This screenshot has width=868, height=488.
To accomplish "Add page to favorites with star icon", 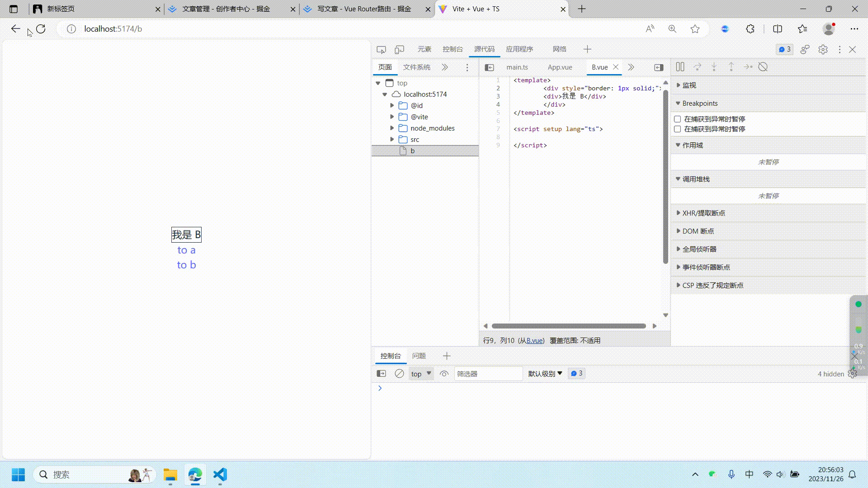I will pos(695,29).
